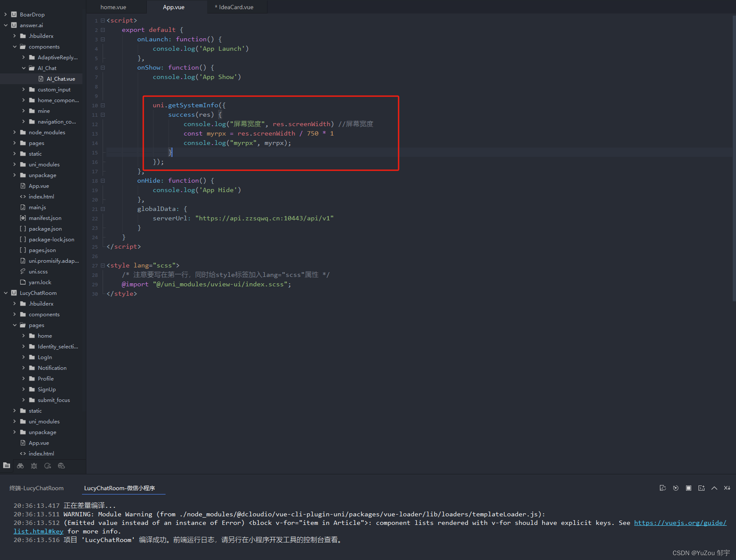Click the serverUrl string on line 22
736x560 pixels.
pyautogui.click(x=264, y=218)
